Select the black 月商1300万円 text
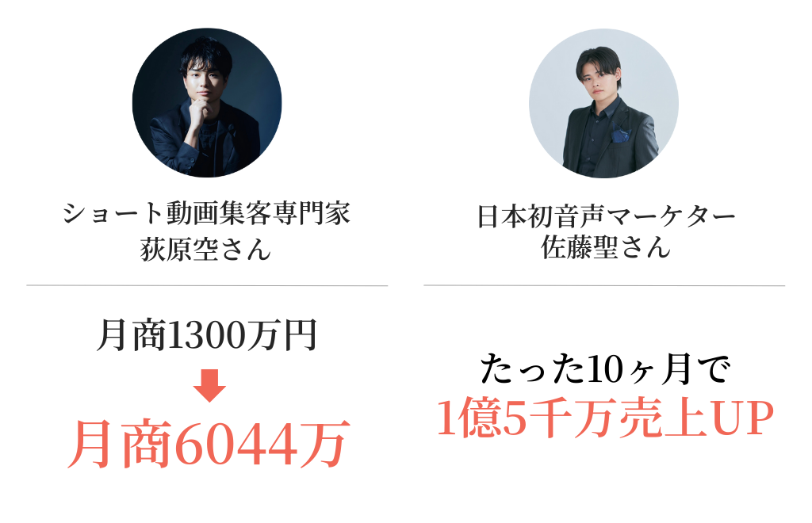Image resolution: width=812 pixels, height=523 pixels. click(207, 336)
